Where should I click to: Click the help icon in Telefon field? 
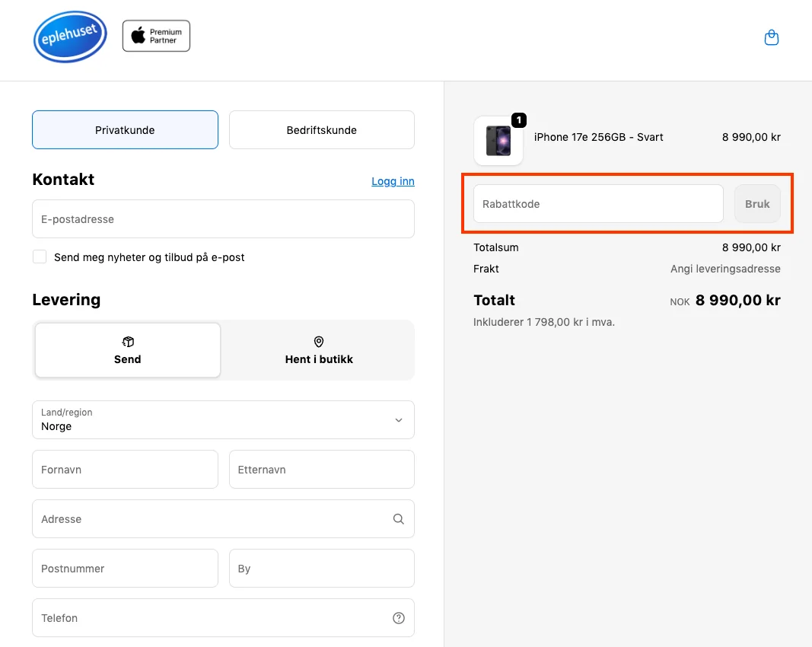click(x=398, y=618)
